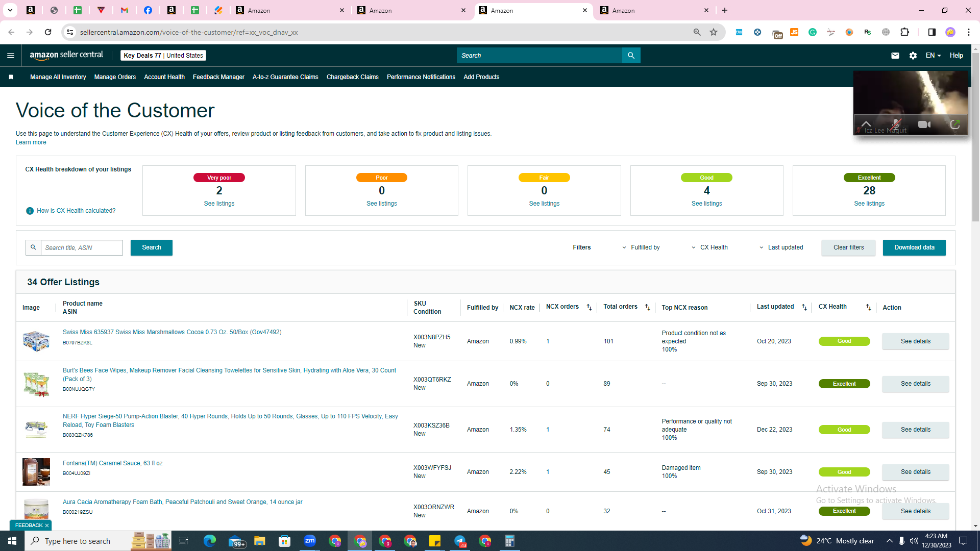Open the Grammarly extension icon
This screenshot has height=551, width=980.
(813, 32)
